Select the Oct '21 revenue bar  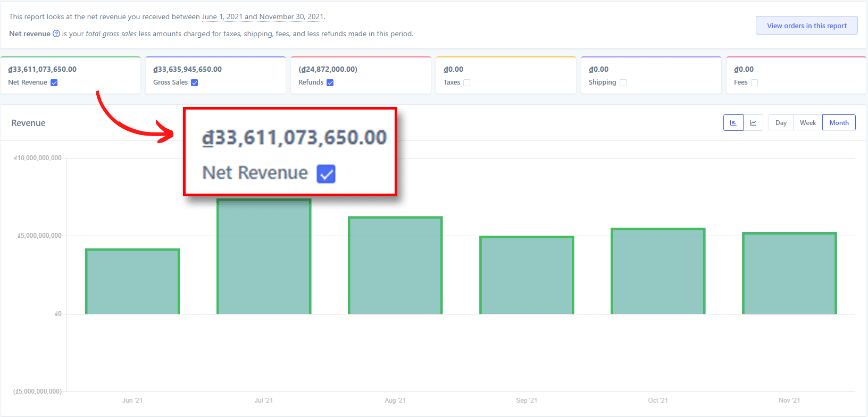click(x=658, y=271)
